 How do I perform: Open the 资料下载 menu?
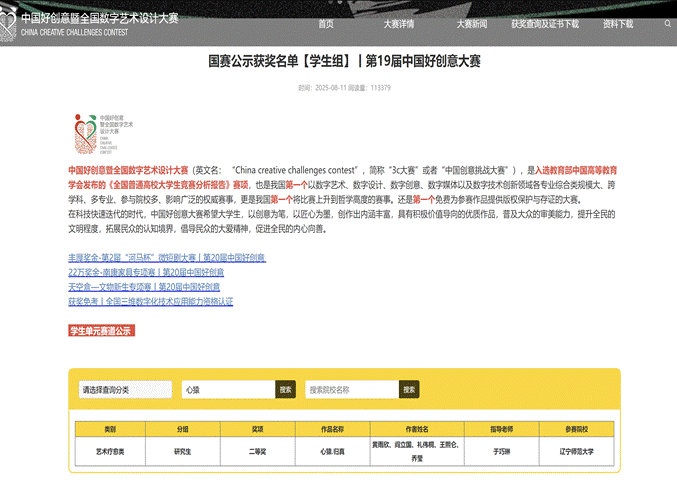coord(618,24)
